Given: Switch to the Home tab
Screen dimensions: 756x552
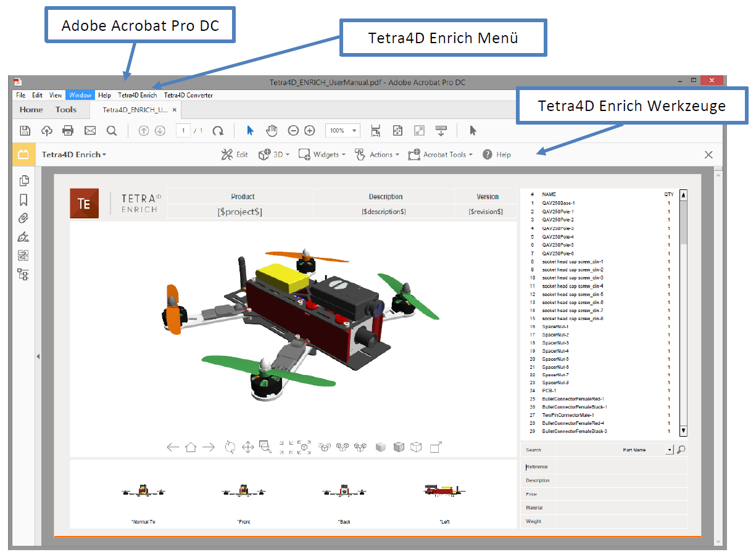Looking at the screenshot, I should 30,109.
